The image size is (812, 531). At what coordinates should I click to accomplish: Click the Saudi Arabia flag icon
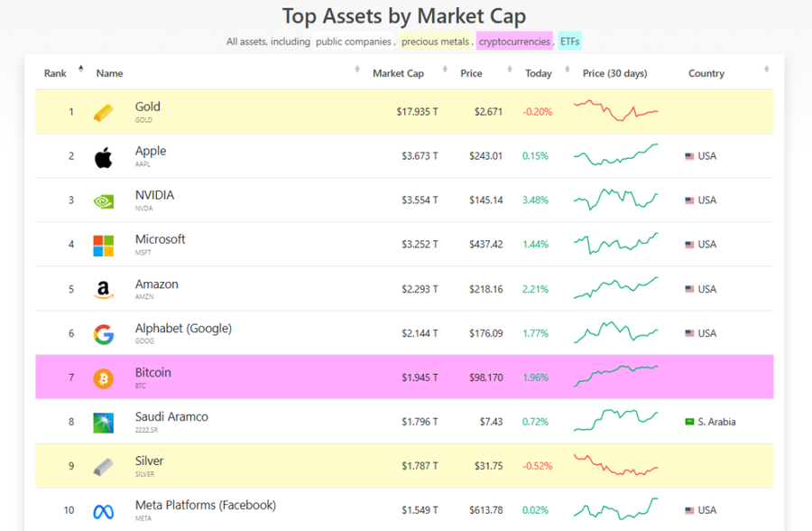point(689,422)
